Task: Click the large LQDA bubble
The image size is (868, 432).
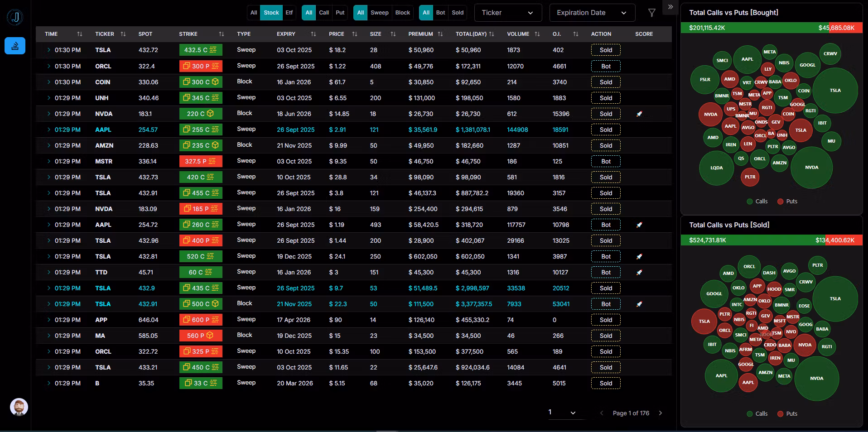Action: click(716, 168)
